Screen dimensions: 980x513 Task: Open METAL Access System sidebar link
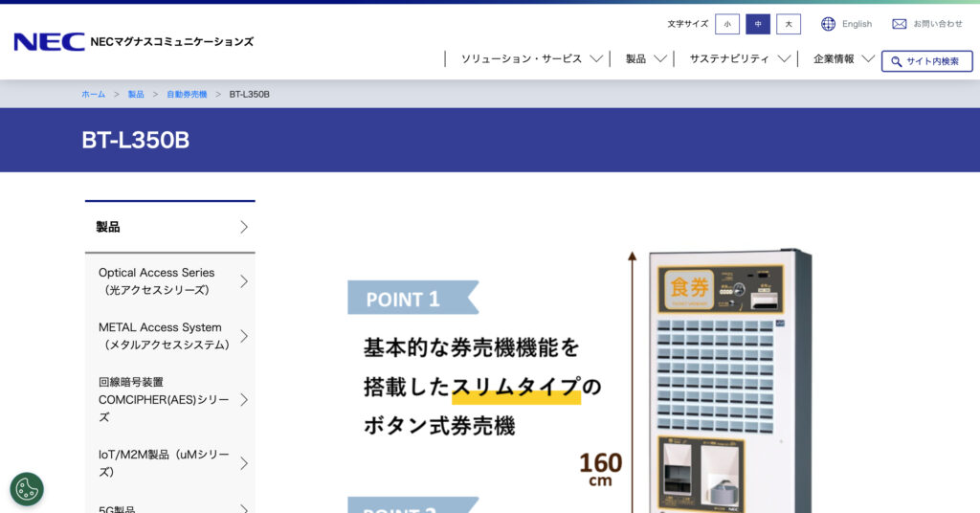pyautogui.click(x=170, y=336)
